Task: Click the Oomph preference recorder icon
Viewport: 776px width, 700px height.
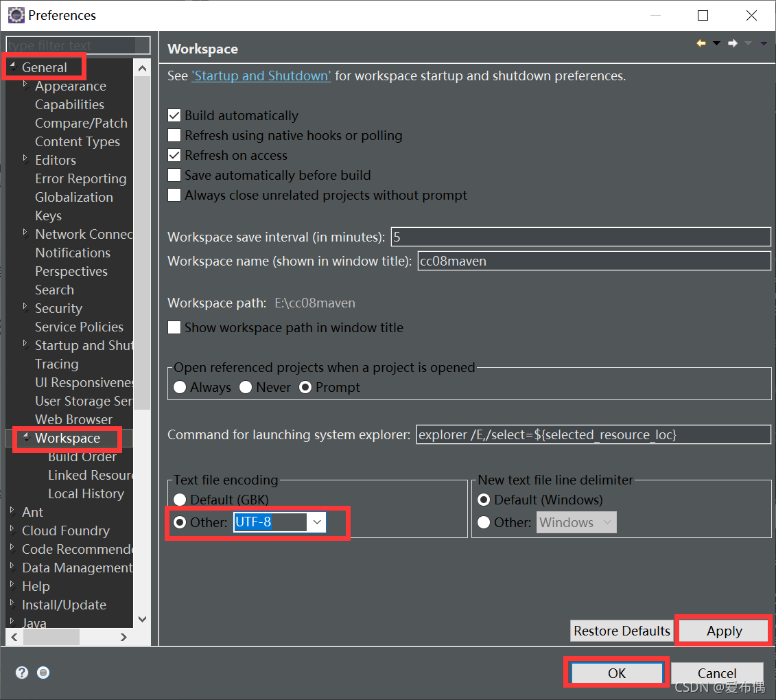Action: (43, 673)
